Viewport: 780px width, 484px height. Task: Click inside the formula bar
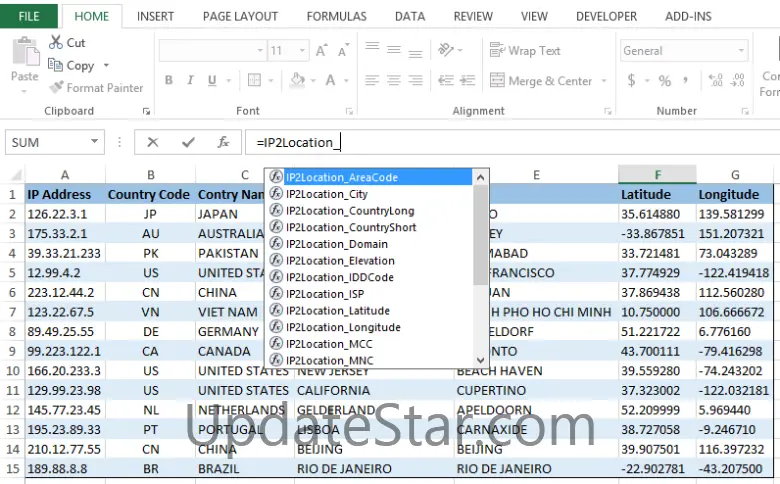[x=512, y=142]
